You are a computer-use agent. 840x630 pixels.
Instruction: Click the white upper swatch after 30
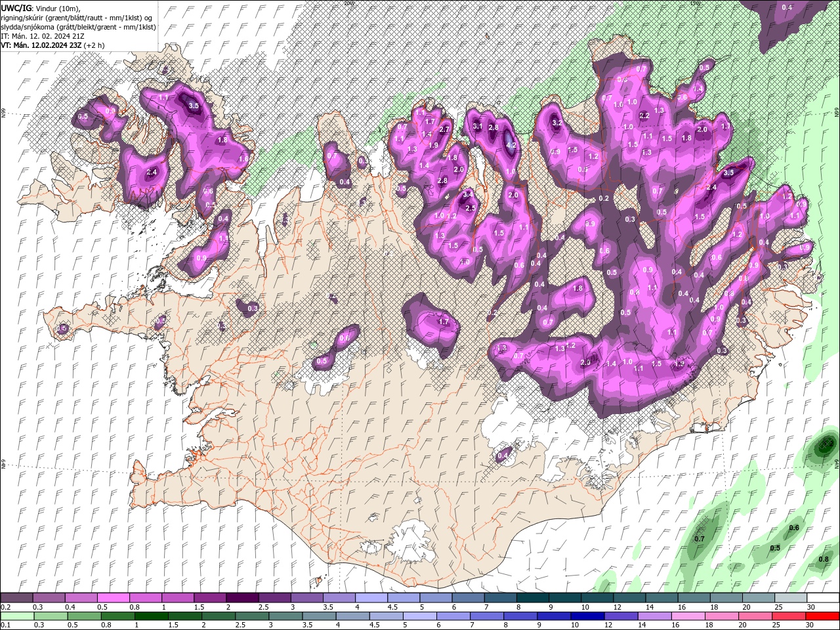[823, 598]
